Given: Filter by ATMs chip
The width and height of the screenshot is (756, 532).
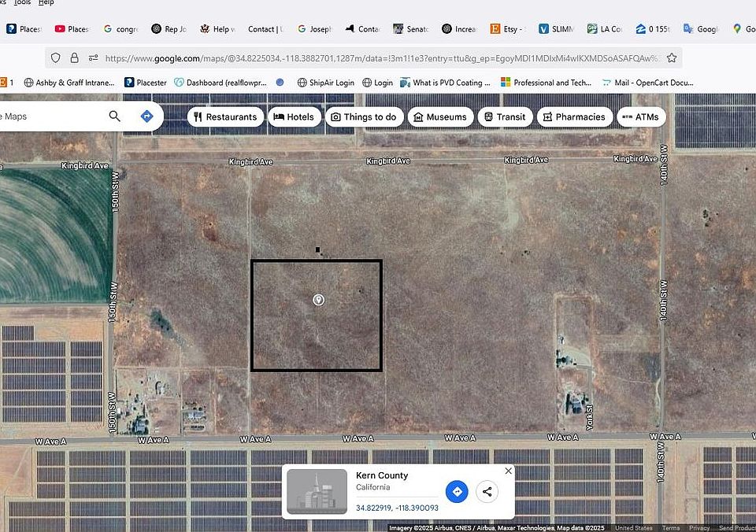Looking at the screenshot, I should click(641, 116).
